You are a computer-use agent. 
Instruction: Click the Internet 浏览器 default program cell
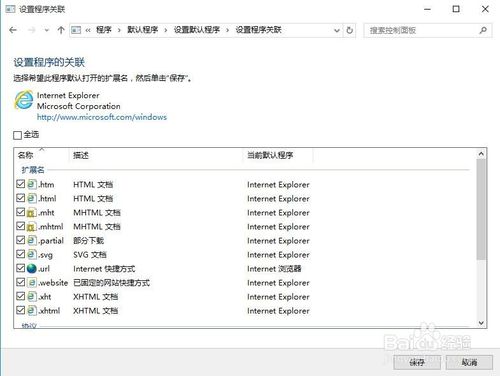pos(274,269)
